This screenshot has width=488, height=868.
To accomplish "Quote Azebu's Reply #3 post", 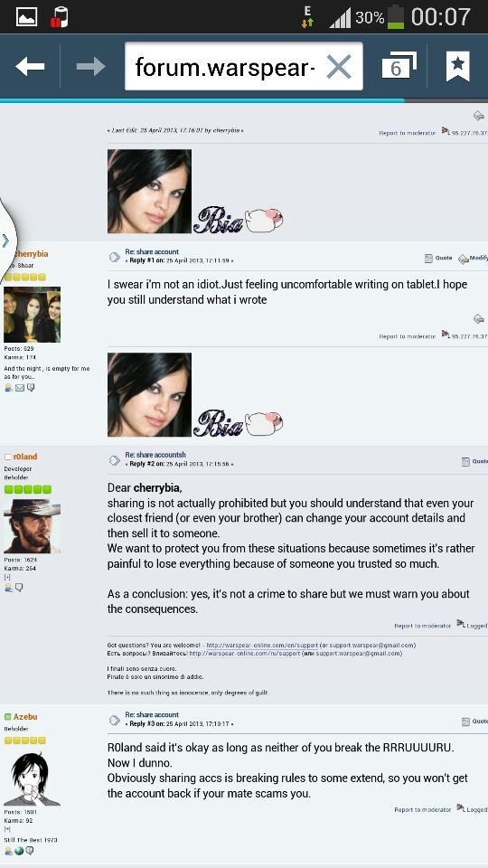I will [474, 722].
